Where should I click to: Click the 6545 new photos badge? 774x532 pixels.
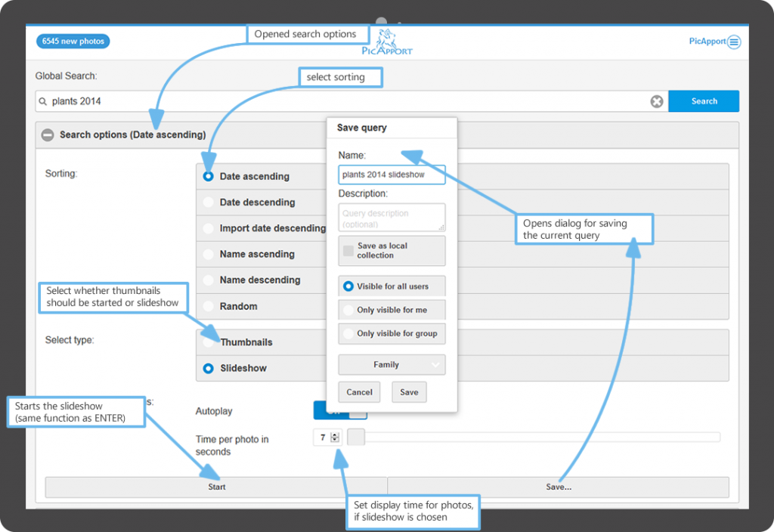(73, 41)
